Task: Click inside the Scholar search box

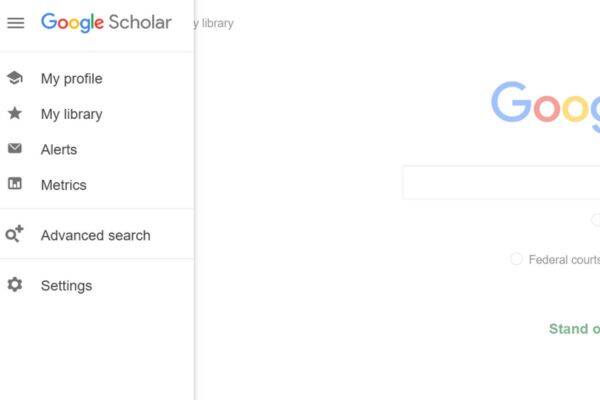Action: click(x=500, y=183)
